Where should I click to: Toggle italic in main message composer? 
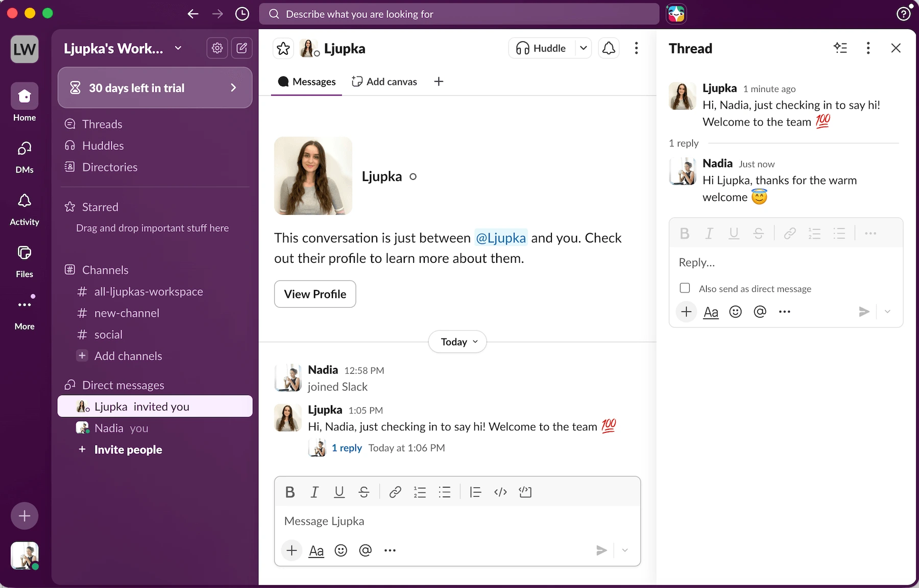(x=315, y=492)
